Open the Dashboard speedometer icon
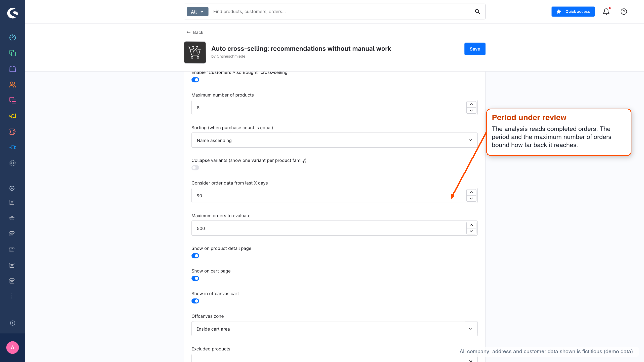644x362 pixels. tap(13, 37)
